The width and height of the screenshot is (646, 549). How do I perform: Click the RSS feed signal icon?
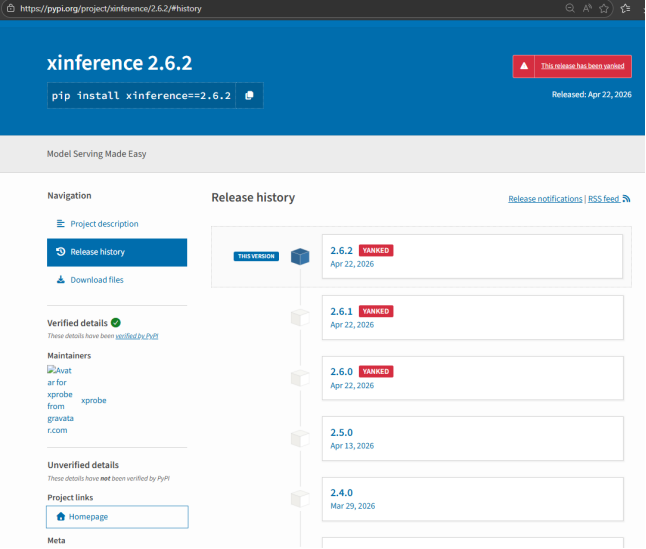coord(626,199)
